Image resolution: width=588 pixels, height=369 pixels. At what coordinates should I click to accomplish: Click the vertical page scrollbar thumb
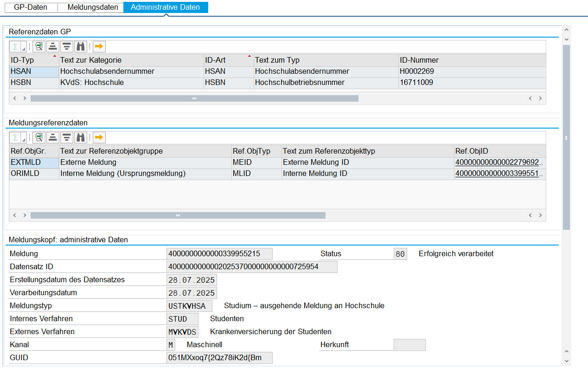coord(566,137)
